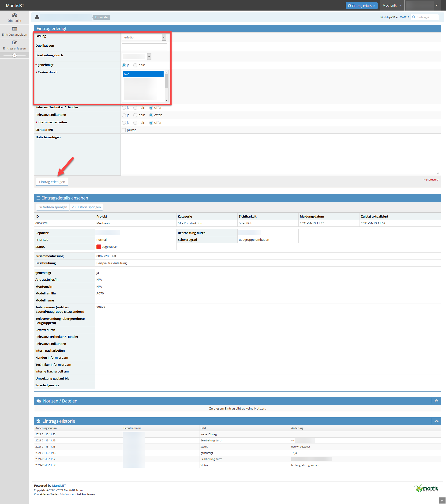This screenshot has height=504, width=446.
Task: Click the Eintrag erfassen sidebar icon
Action: tap(15, 43)
